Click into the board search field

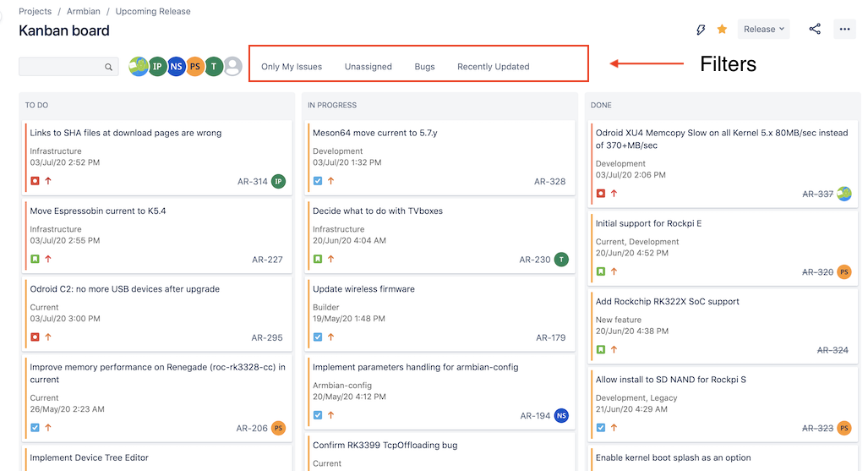[x=68, y=67]
